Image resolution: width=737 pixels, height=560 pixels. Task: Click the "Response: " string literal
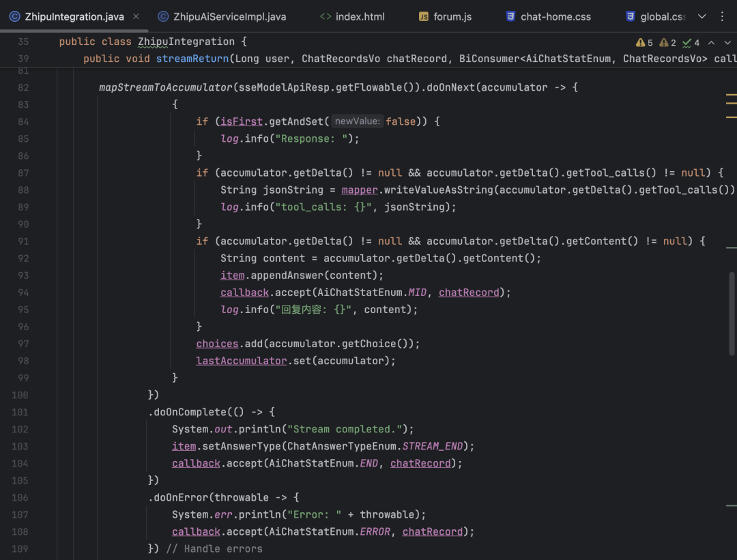click(311, 138)
